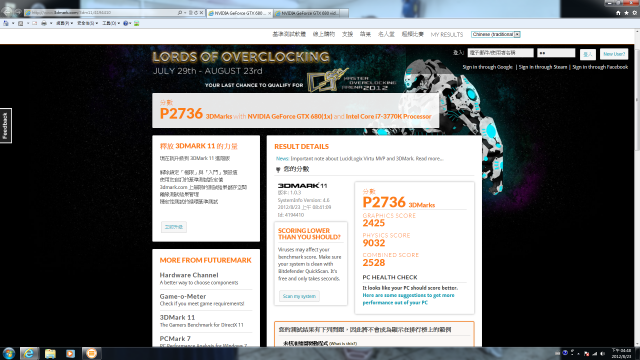The image size is (640, 360).
Task: Open the 安全性 (Safety) dropdown menu
Action: pyautogui.click(x=87, y=23)
